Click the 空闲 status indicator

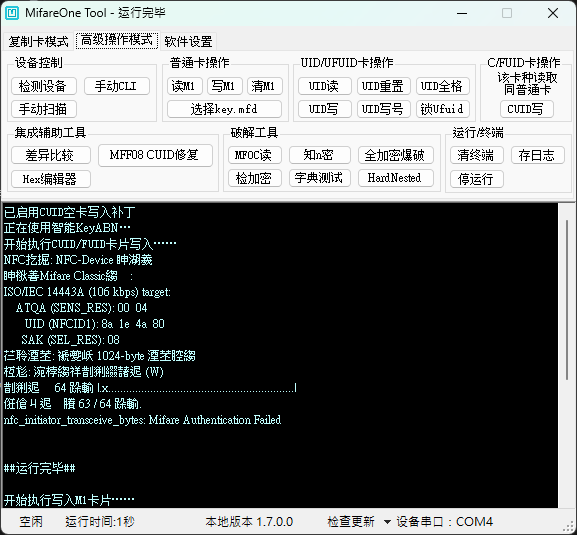coord(31,522)
